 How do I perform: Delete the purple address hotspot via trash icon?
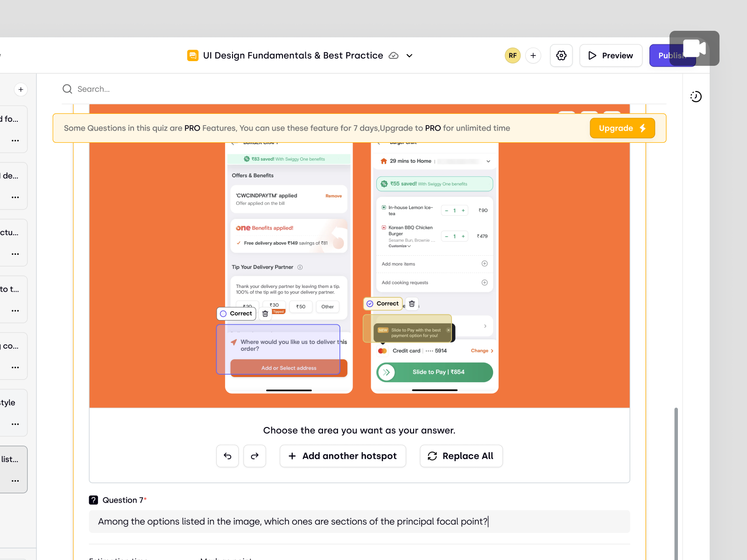coord(265,314)
